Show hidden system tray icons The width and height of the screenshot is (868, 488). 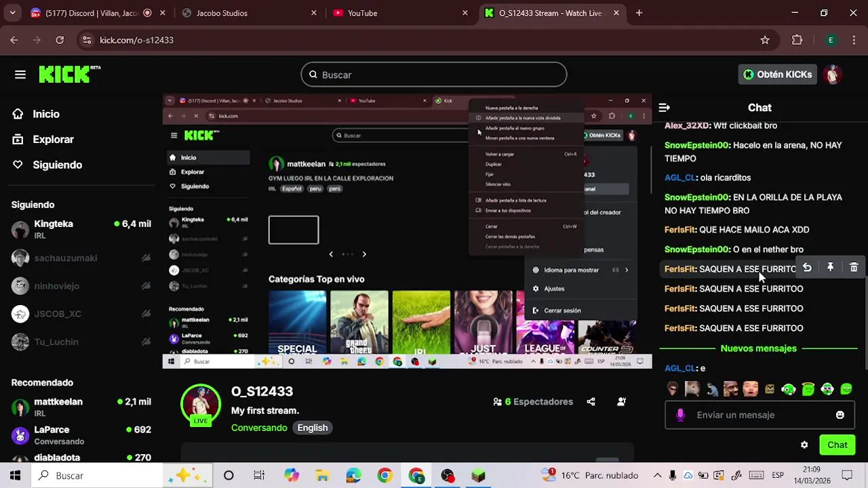pyautogui.click(x=657, y=476)
